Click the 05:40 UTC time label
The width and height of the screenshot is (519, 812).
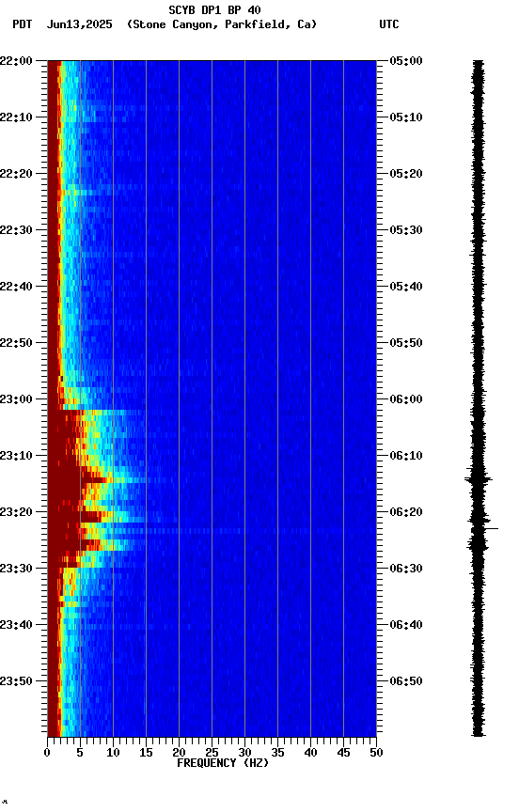coord(406,287)
